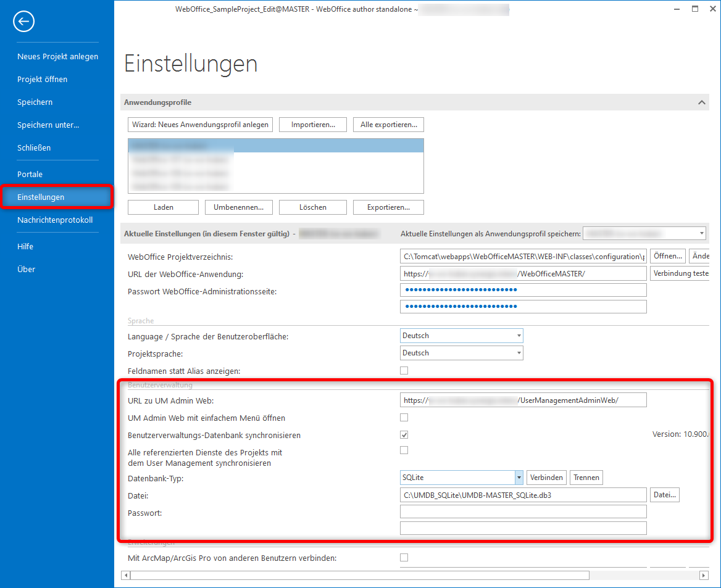Viewport: 721px width, 588px height.
Task: Collapse the Anwendungsprofile section
Action: coord(702,102)
